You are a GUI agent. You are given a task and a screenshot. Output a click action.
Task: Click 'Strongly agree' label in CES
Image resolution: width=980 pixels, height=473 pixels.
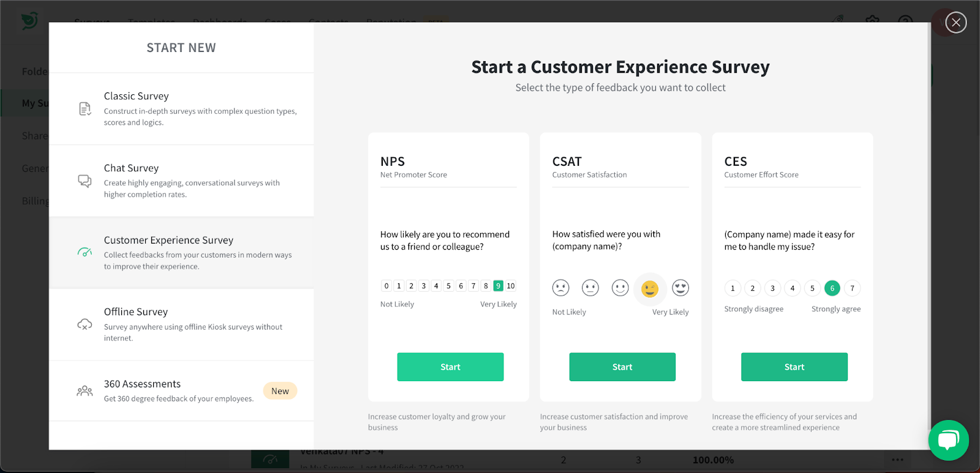coord(836,309)
